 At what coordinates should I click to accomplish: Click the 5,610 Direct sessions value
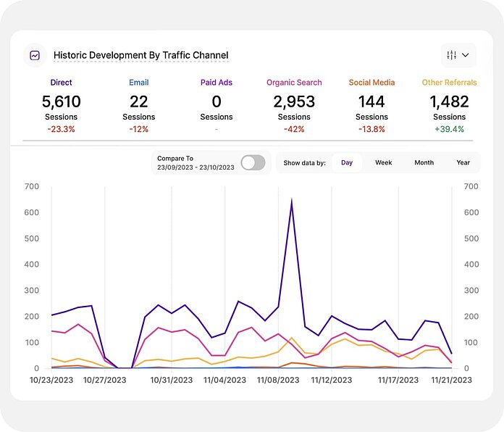(x=61, y=101)
